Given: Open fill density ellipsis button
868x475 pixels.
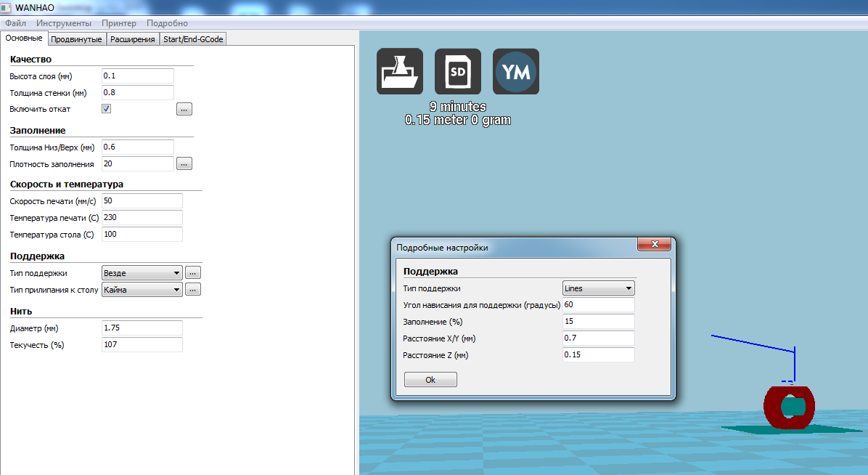Looking at the screenshot, I should point(184,163).
